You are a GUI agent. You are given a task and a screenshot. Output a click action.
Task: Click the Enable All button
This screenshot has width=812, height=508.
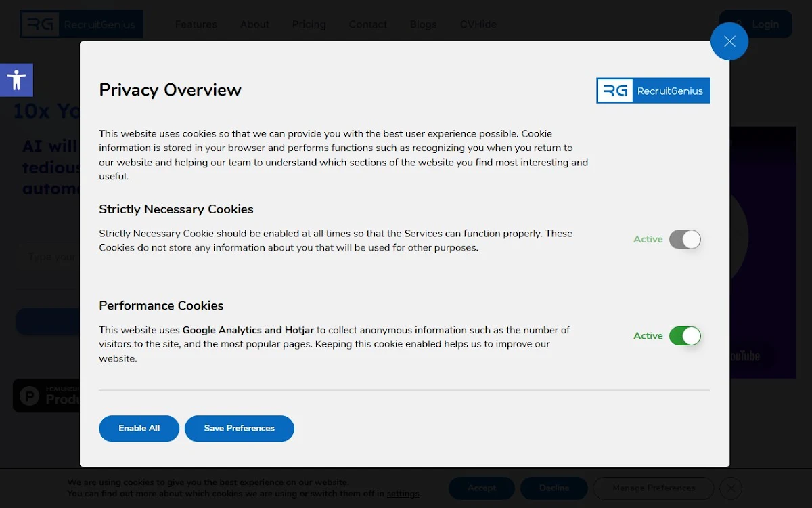(x=139, y=428)
